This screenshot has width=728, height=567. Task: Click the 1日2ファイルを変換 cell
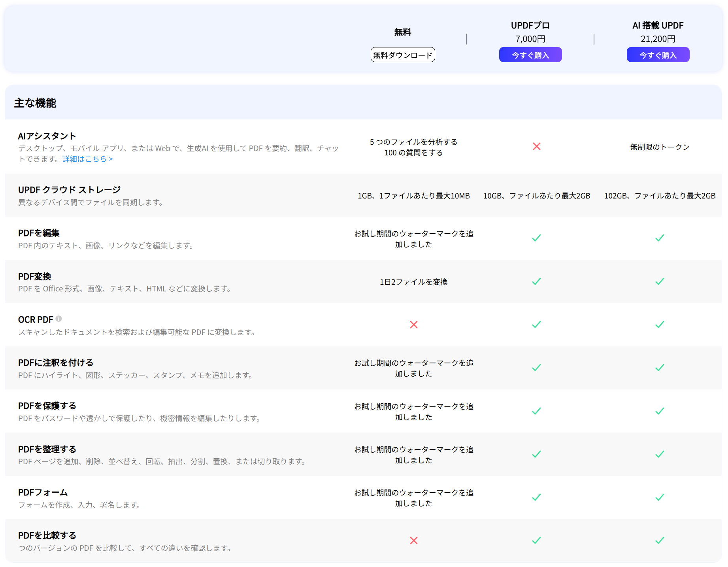click(414, 282)
